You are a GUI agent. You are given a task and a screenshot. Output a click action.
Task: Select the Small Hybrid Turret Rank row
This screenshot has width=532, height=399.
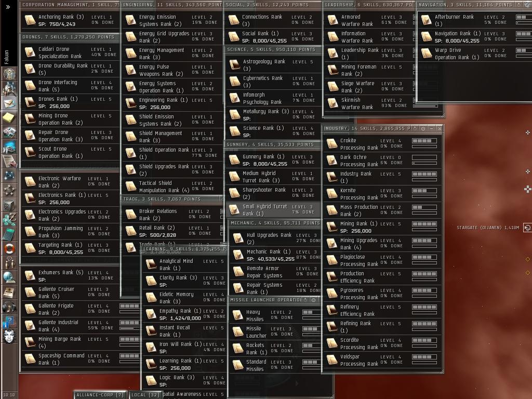click(x=273, y=210)
